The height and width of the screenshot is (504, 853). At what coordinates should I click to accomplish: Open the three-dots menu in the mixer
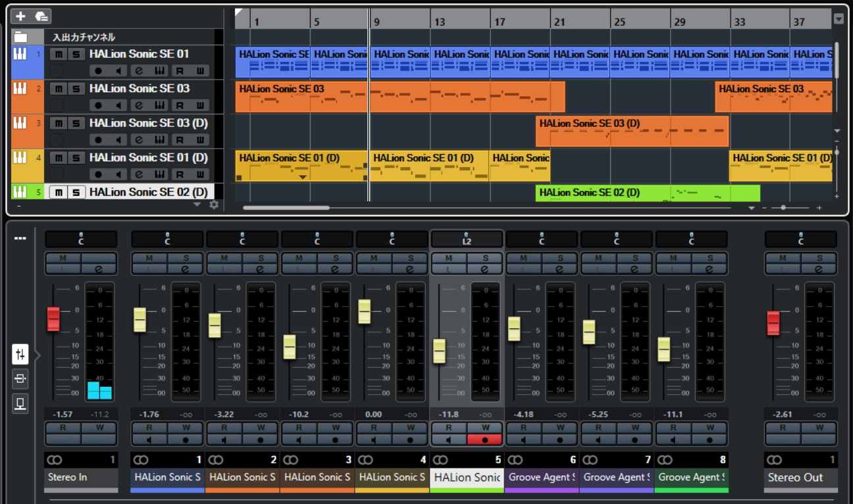(20, 238)
